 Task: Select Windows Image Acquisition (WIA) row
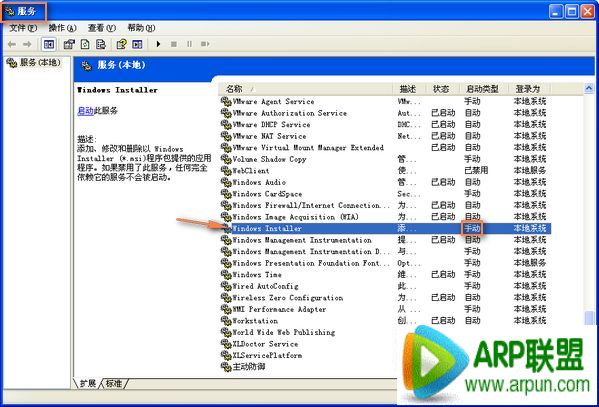coord(386,217)
